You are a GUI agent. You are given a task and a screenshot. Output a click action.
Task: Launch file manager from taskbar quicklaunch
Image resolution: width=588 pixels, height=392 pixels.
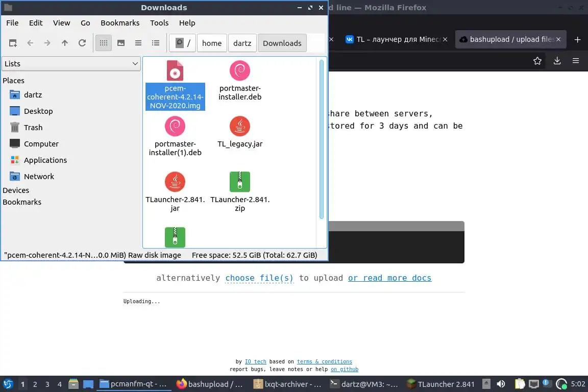(73, 384)
